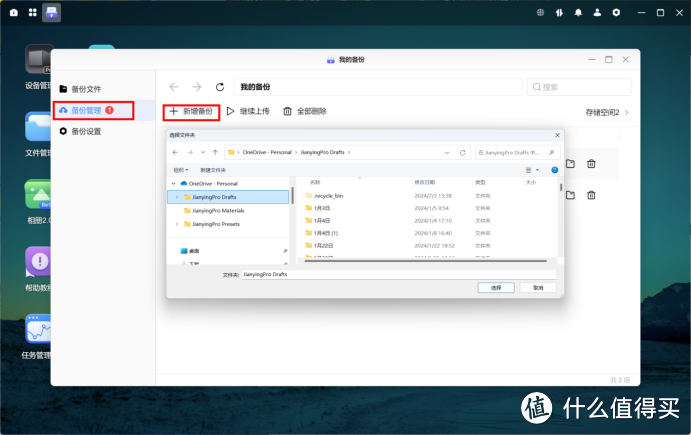Image resolution: width=691 pixels, height=435 pixels.
Task: Open 备份管理 in the sidebar
Action: 92,109
